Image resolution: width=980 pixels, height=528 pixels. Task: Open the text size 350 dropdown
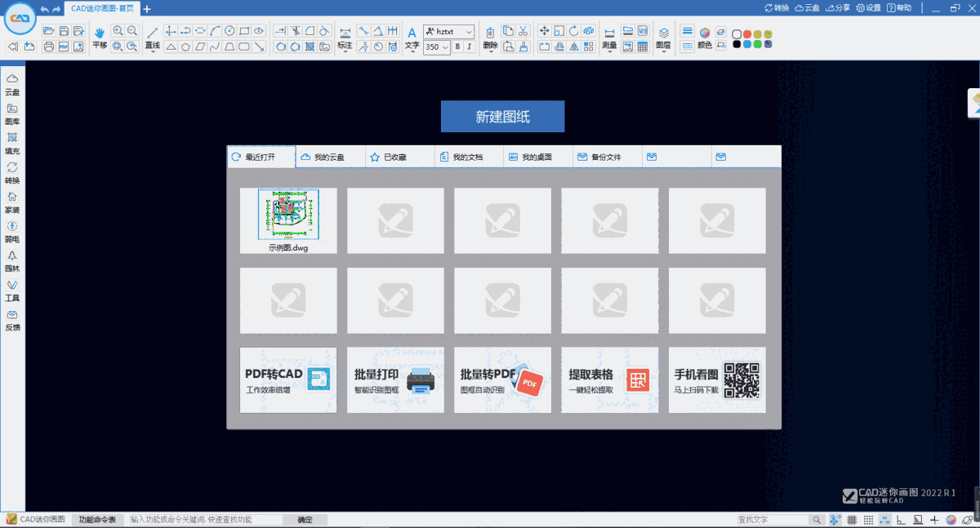[445, 47]
